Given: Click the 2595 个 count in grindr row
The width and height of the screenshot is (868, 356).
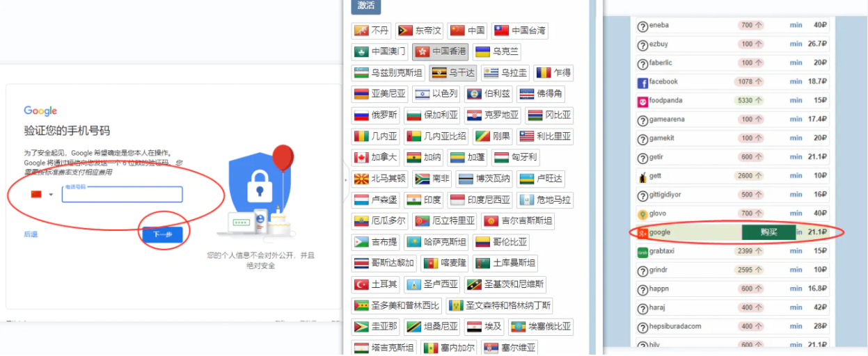Looking at the screenshot, I should point(750,270).
